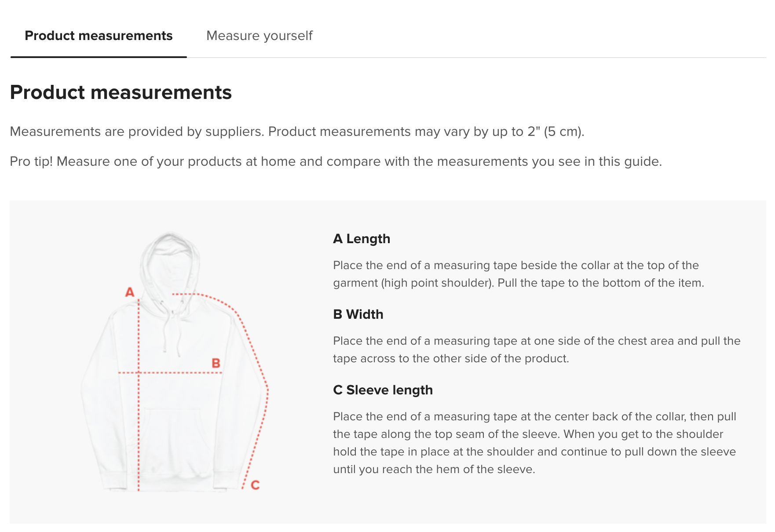Viewport: 775px width, 532px height.
Task: Click the vertical dotted length line A
Action: click(139, 396)
